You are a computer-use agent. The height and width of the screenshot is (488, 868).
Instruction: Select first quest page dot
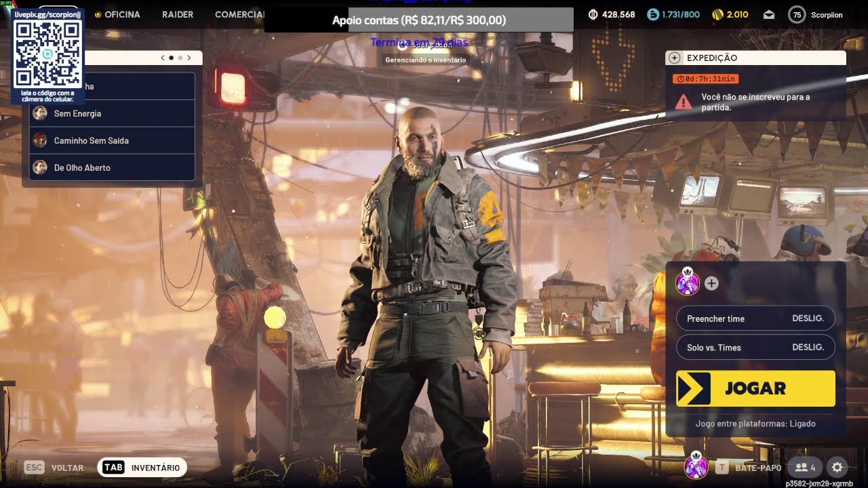point(171,58)
